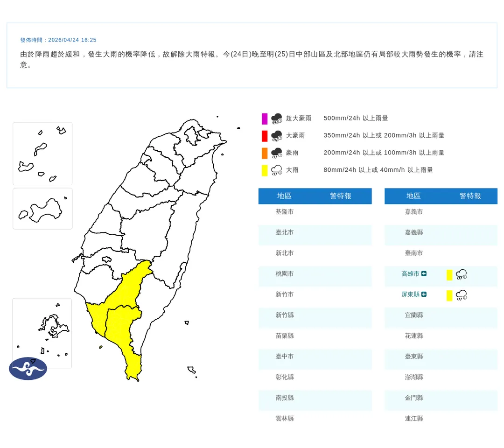Click the 500mm/24h 以上雨量 text
The width and height of the screenshot is (504, 448).
point(356,118)
